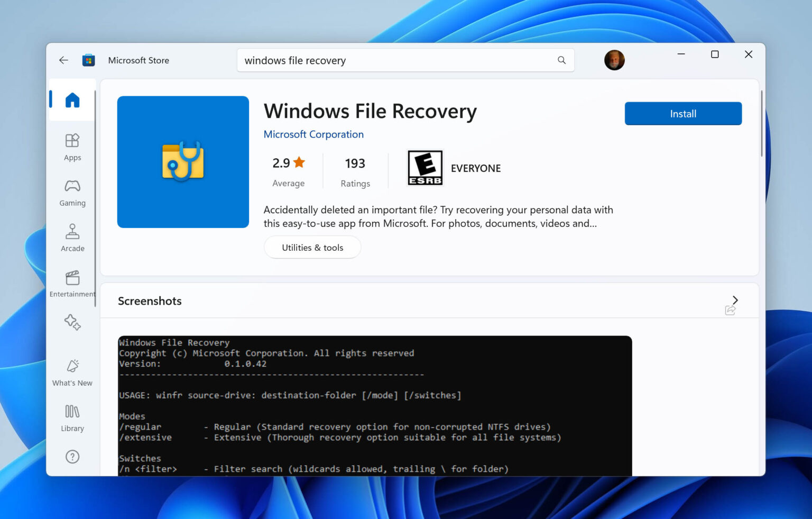Viewport: 812px width, 519px height.
Task: Click the Help question mark icon
Action: (72, 456)
